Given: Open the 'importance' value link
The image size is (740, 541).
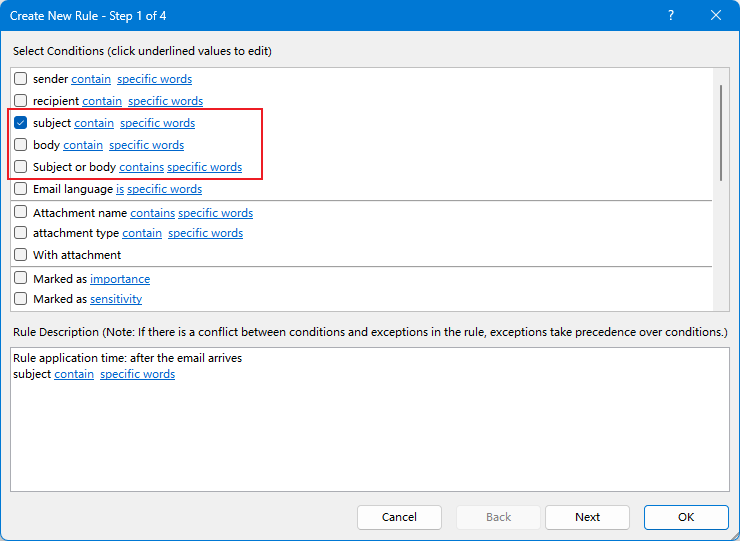Looking at the screenshot, I should (x=120, y=279).
